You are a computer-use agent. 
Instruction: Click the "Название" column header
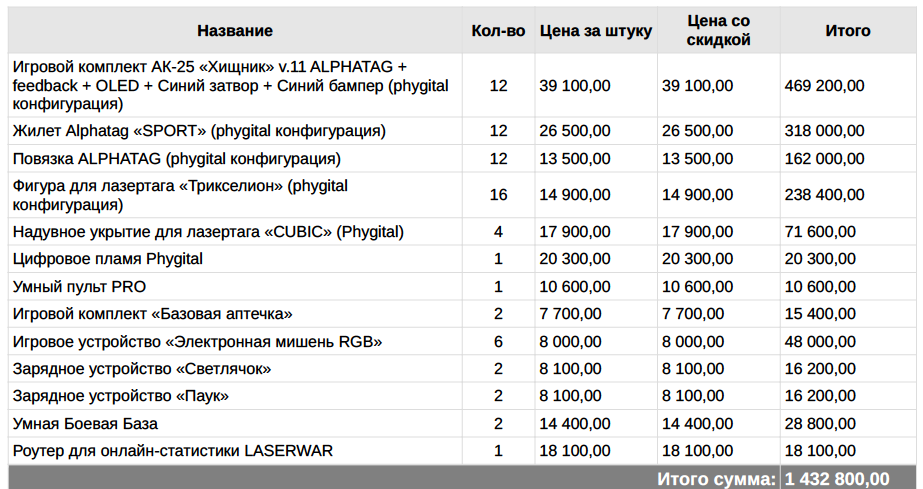(234, 31)
